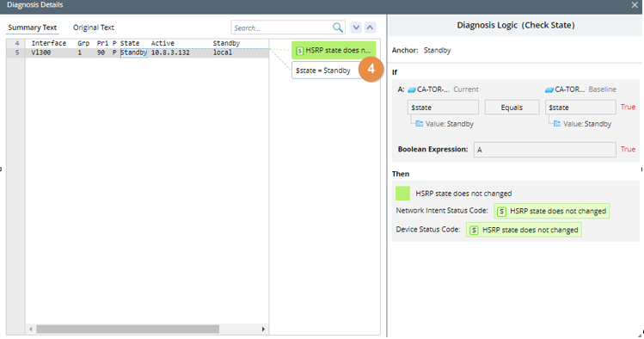
Task: Click the Interface column header text
Action: click(48, 43)
